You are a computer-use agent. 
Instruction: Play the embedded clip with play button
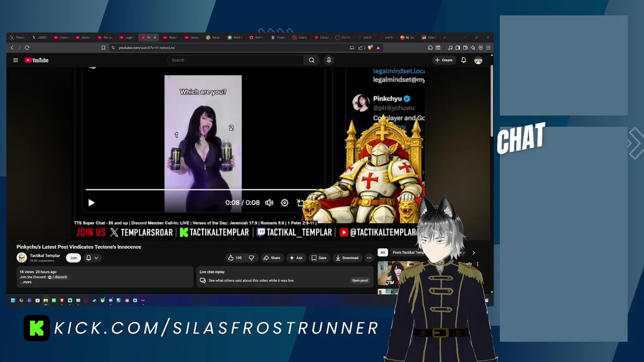coord(91,203)
